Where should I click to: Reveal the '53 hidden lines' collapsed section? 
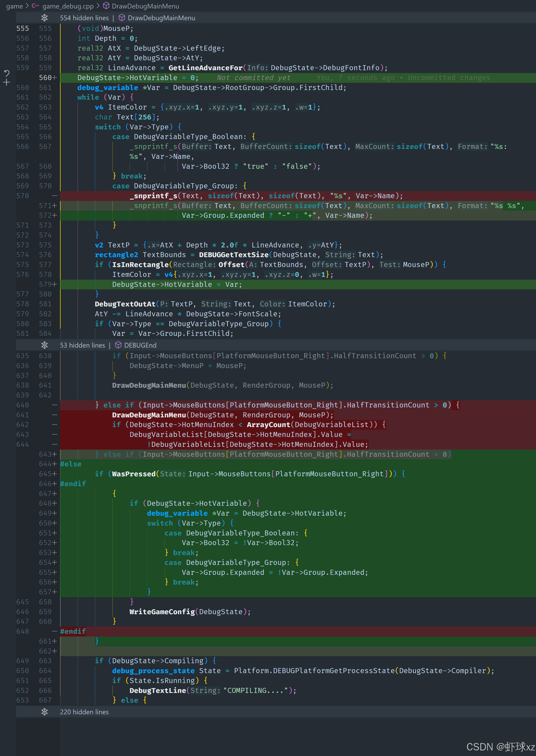82,345
